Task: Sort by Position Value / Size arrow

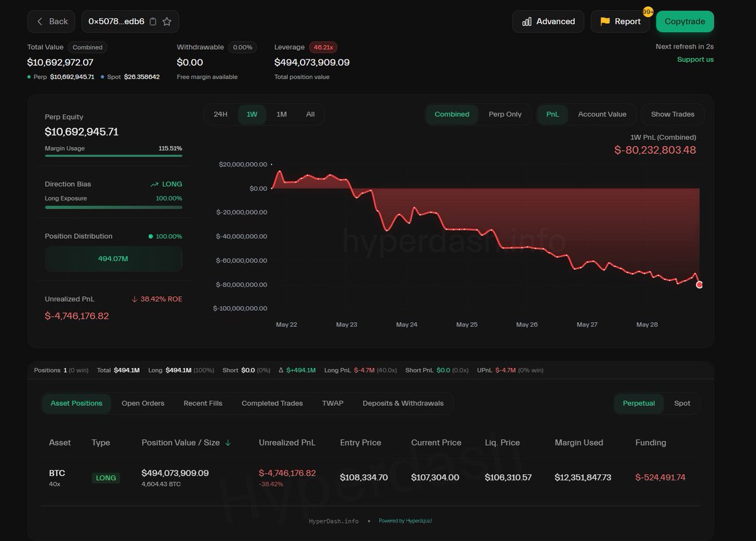Action: coord(228,443)
